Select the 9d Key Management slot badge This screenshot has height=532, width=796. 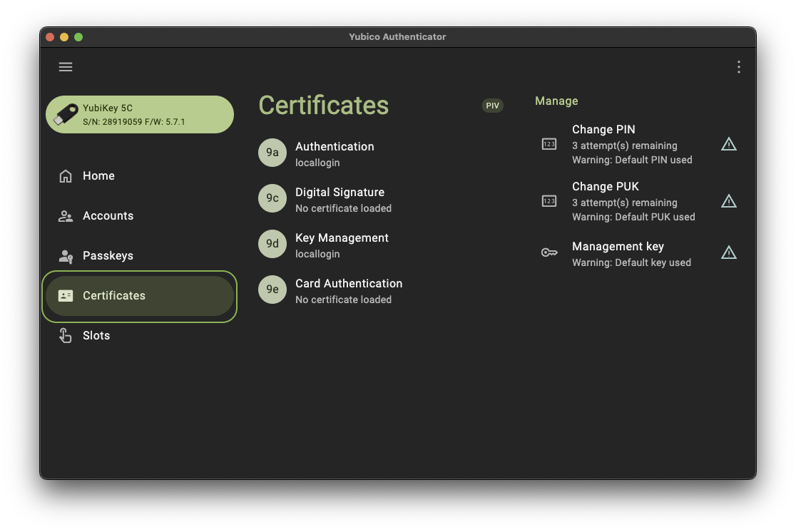click(272, 244)
